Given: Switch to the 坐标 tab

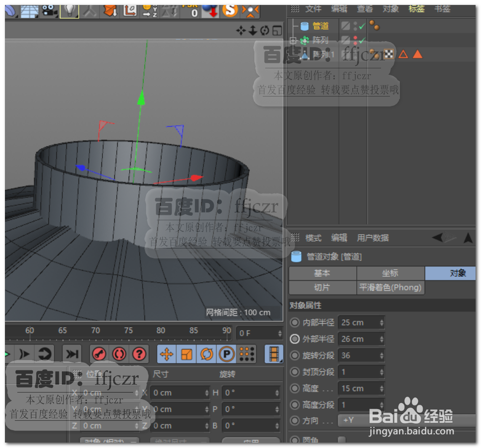Looking at the screenshot, I should pos(390,273).
